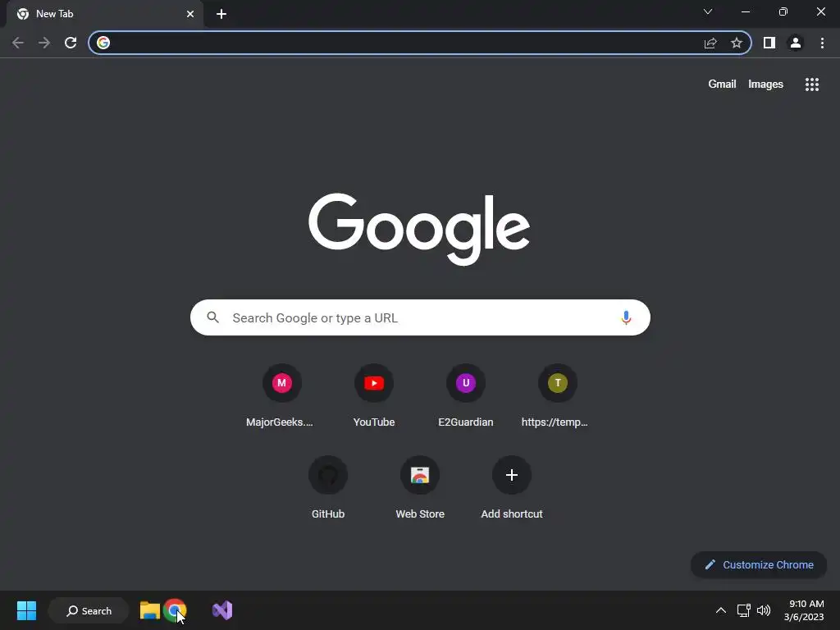This screenshot has width=840, height=630.
Task: Focus the Search Google or type a URL box
Action: 420,317
